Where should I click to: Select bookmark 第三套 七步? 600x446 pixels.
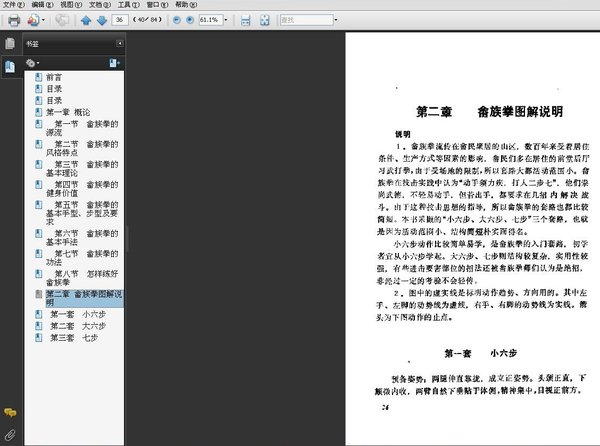(74, 338)
